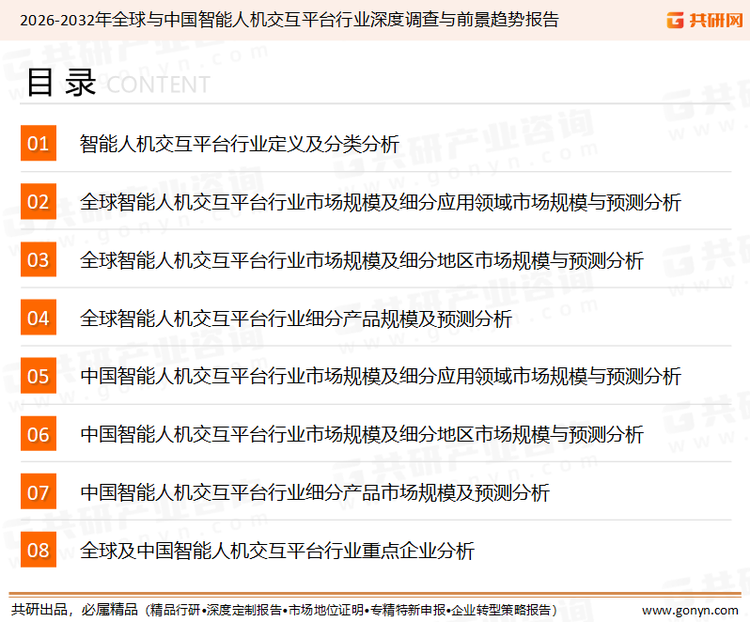Click the orange 02 number box
Viewport: 750px width, 622px height.
tap(38, 201)
